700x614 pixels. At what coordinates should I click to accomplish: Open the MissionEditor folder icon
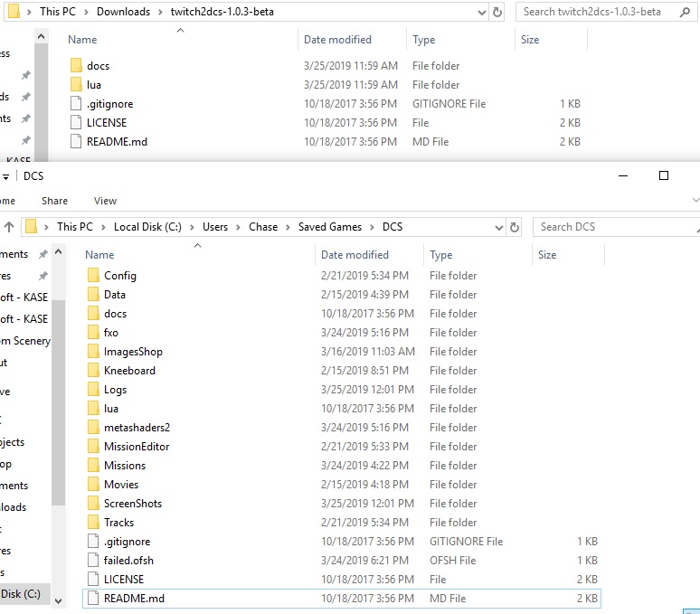point(93,446)
